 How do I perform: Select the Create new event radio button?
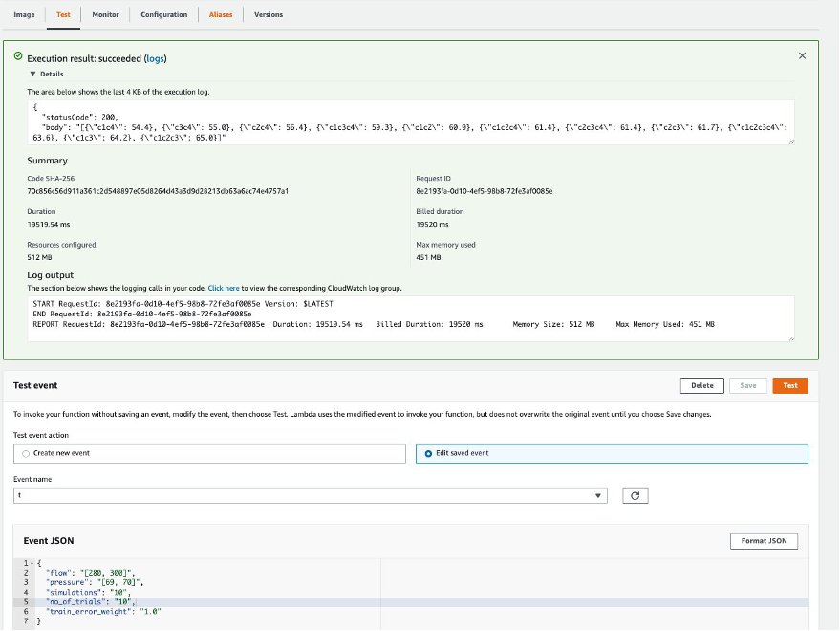(25, 452)
